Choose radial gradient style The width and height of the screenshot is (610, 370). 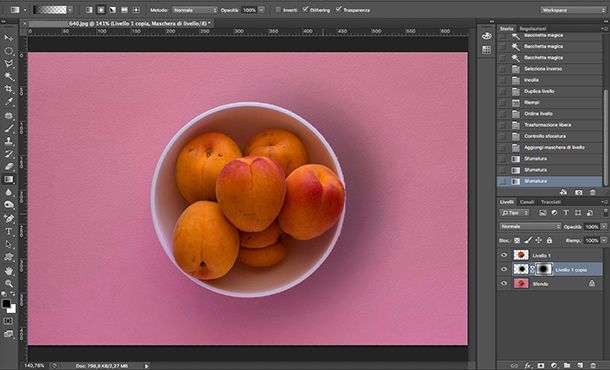101,10
